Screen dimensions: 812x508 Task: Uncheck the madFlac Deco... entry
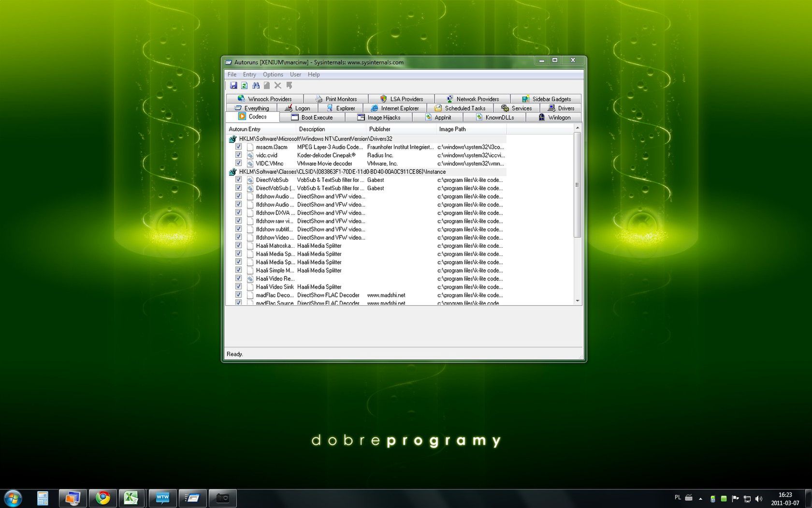238,295
